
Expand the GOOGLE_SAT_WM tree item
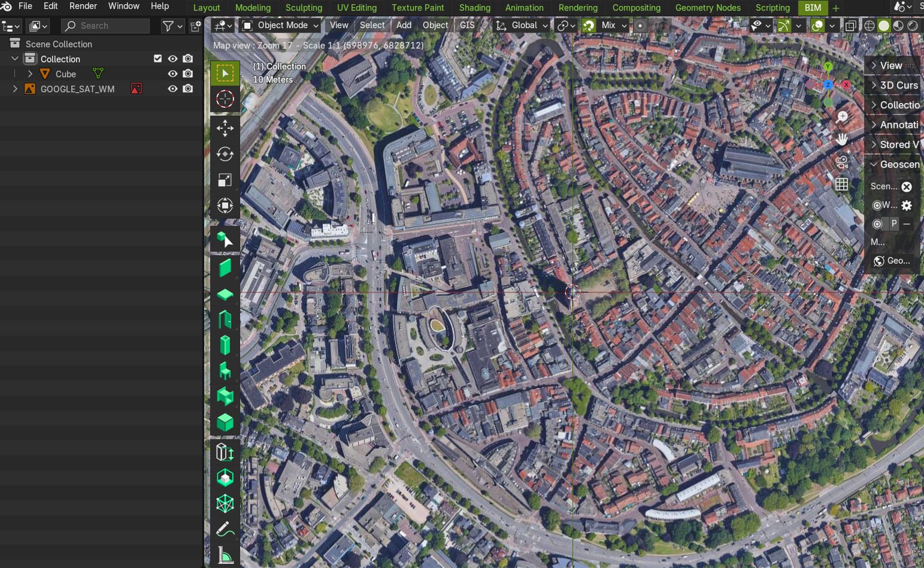[15, 89]
